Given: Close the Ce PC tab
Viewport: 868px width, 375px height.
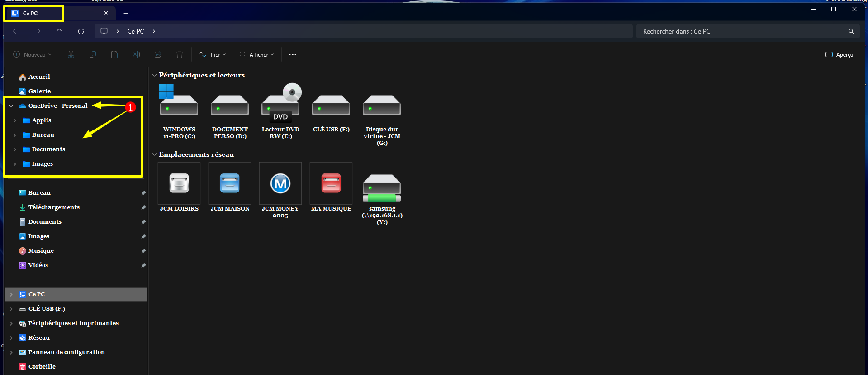Looking at the screenshot, I should (x=106, y=13).
